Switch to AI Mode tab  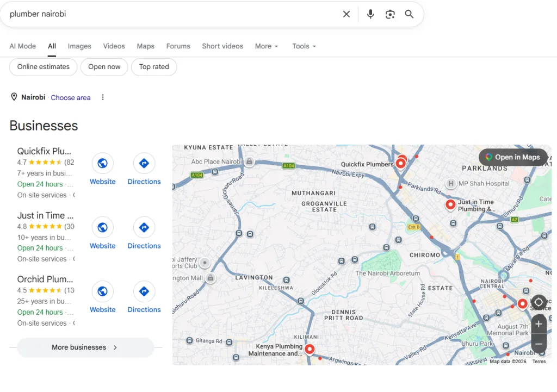coord(23,46)
